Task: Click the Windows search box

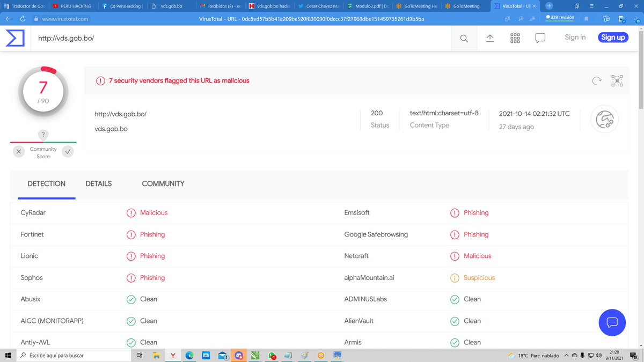Action: coord(74,356)
